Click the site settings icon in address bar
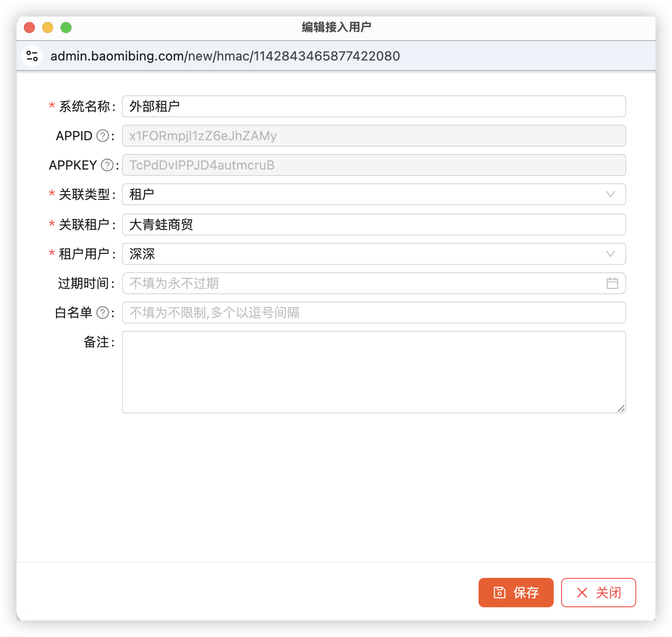 32,56
